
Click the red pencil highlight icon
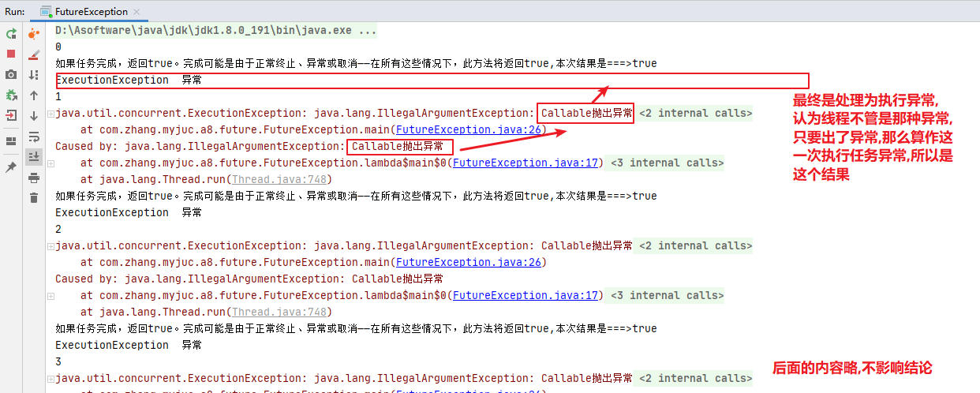(33, 54)
